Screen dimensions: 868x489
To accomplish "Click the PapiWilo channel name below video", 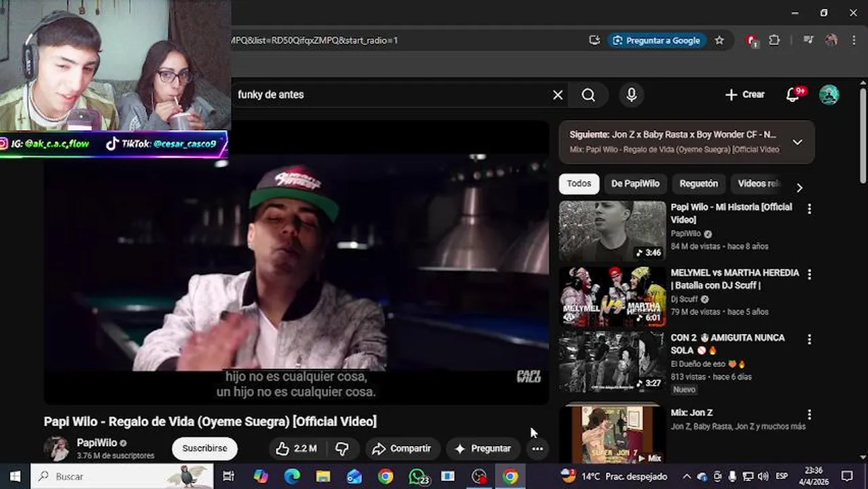I will (96, 443).
